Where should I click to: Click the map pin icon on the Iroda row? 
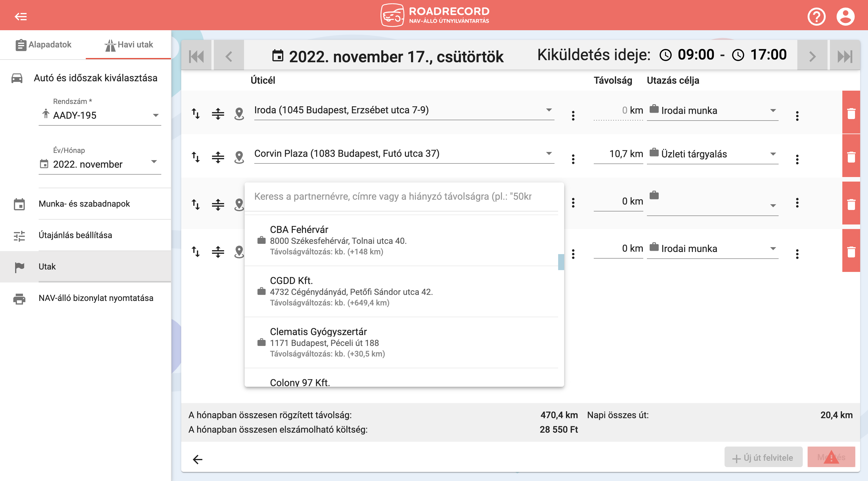click(x=239, y=114)
